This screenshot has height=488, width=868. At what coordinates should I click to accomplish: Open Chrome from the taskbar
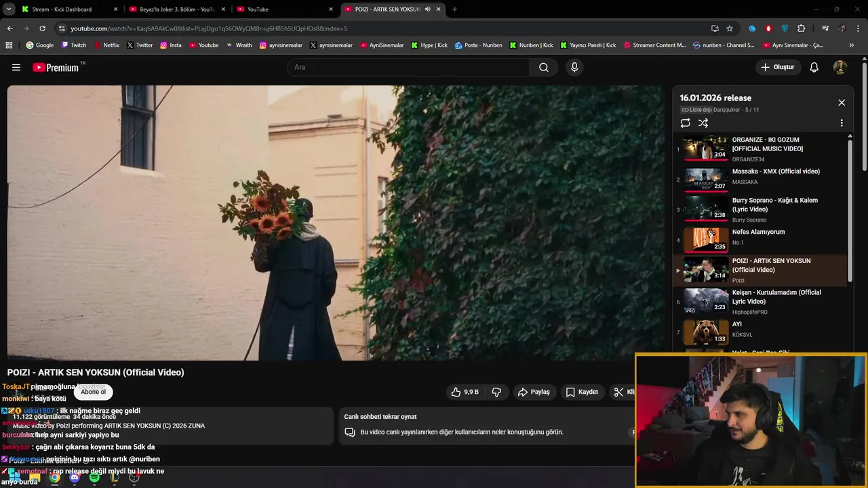pos(54,478)
